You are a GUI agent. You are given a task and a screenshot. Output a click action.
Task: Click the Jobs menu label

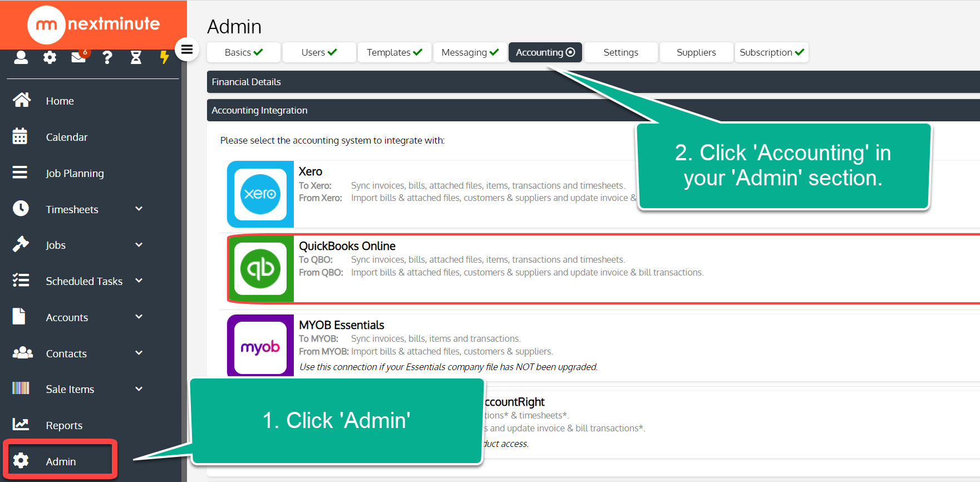pyautogui.click(x=56, y=245)
